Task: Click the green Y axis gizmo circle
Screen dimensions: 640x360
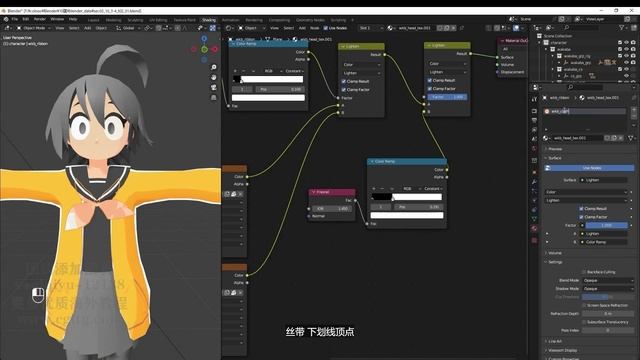Action: [x=204, y=49]
